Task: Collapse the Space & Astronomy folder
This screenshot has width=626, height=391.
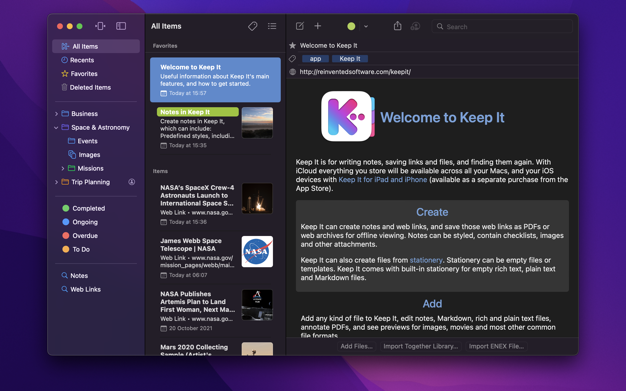Action: click(56, 127)
